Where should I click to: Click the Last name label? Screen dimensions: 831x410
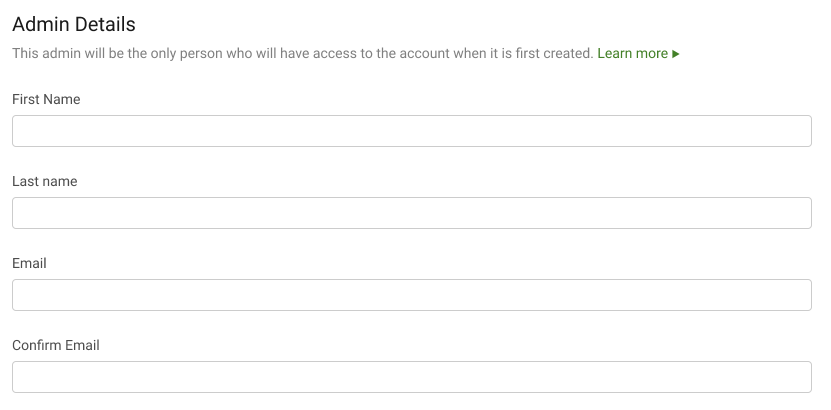pyautogui.click(x=45, y=182)
